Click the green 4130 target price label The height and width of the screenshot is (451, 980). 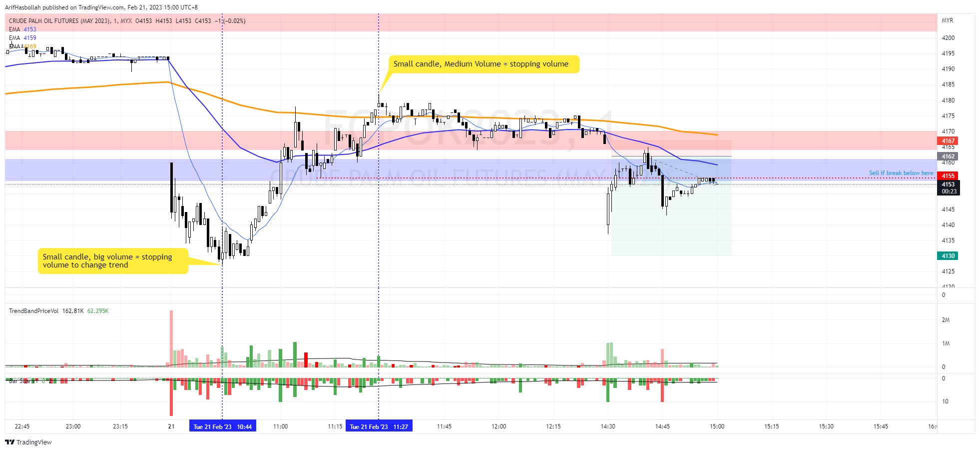click(x=948, y=256)
